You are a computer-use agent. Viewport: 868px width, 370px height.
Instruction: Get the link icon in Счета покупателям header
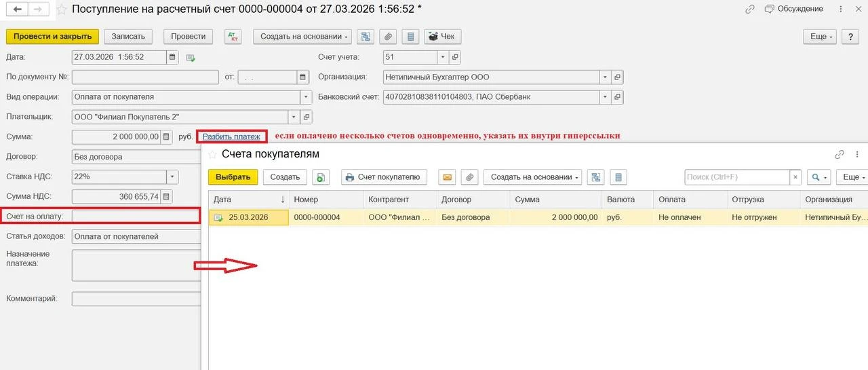[840, 154]
